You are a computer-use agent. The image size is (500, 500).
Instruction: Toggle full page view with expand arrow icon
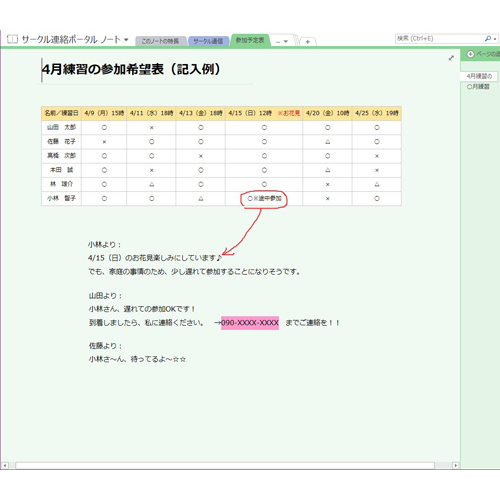[451, 58]
